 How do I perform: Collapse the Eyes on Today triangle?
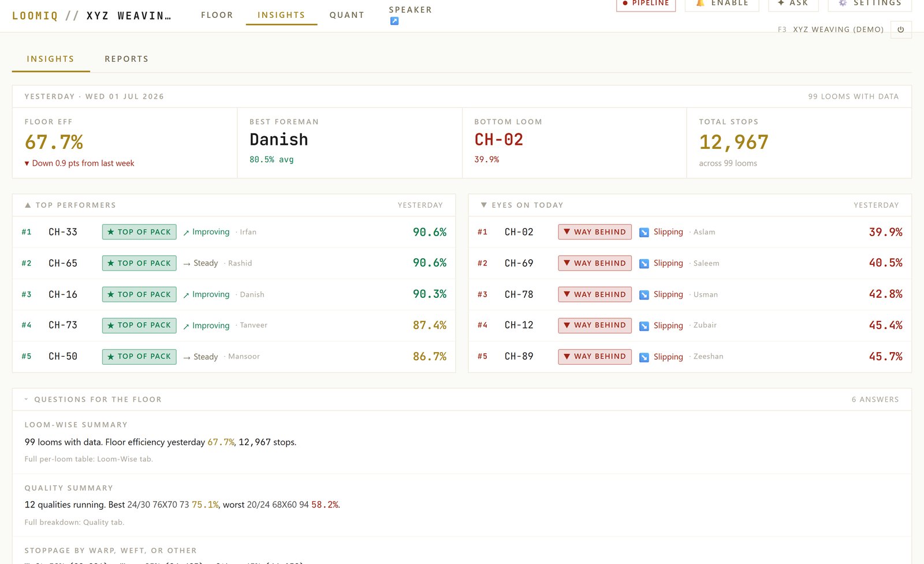[484, 205]
